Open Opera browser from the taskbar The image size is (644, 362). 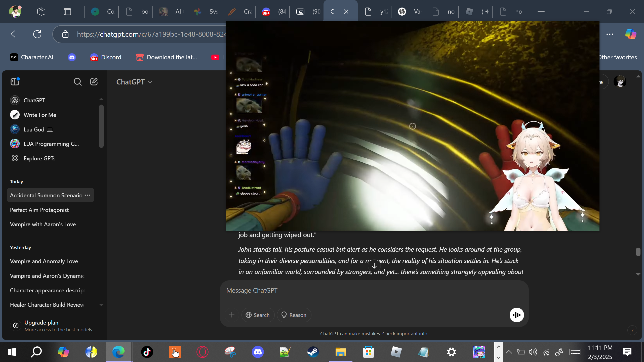tap(203, 352)
